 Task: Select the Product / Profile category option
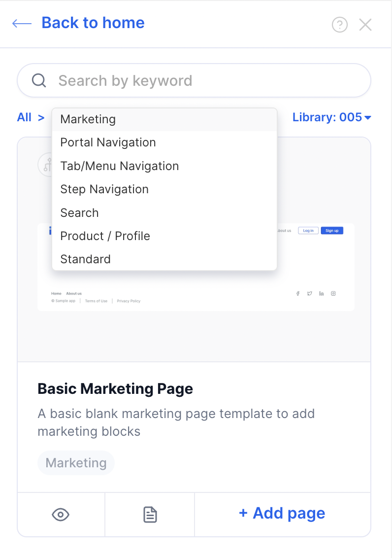coord(105,236)
